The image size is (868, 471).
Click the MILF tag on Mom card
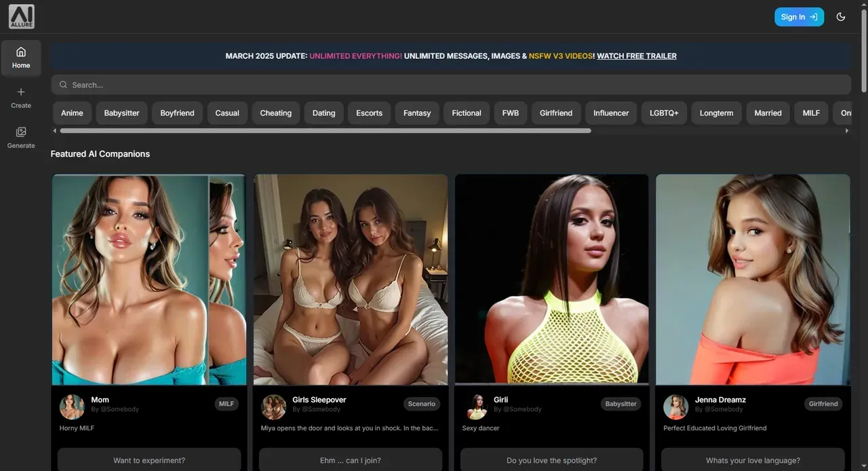click(x=226, y=404)
